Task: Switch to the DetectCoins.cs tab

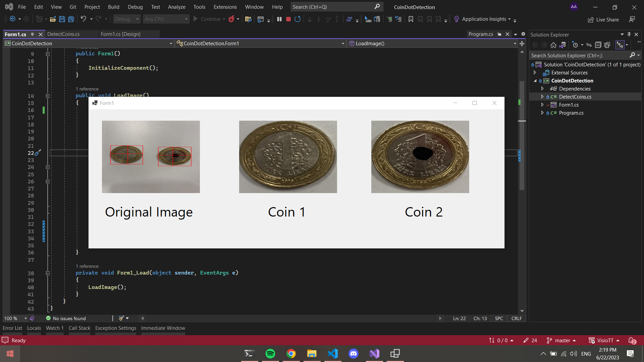Action: click(x=63, y=34)
